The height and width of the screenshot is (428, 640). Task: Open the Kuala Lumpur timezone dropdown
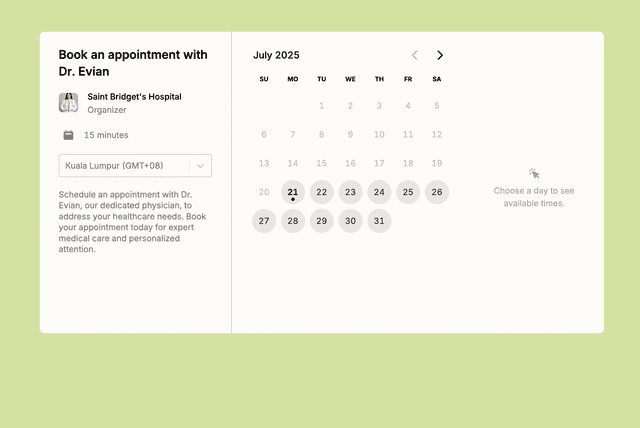point(124,166)
